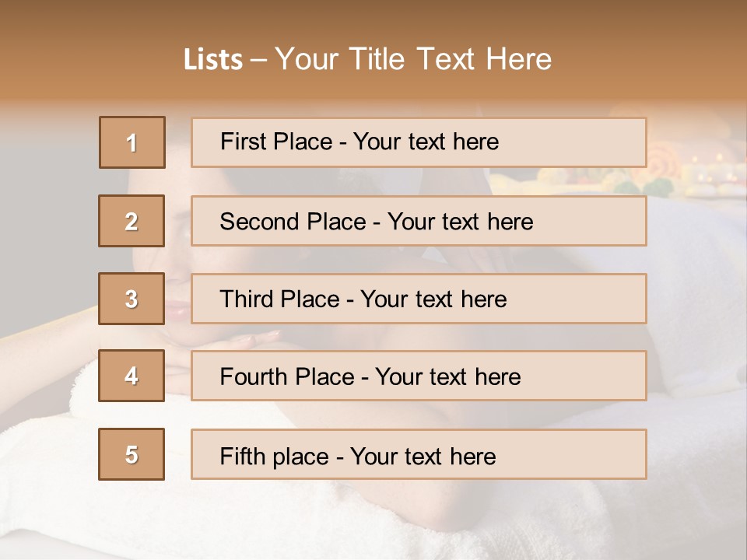The height and width of the screenshot is (560, 747).
Task: Click the Third Place text box
Action: pos(419,299)
